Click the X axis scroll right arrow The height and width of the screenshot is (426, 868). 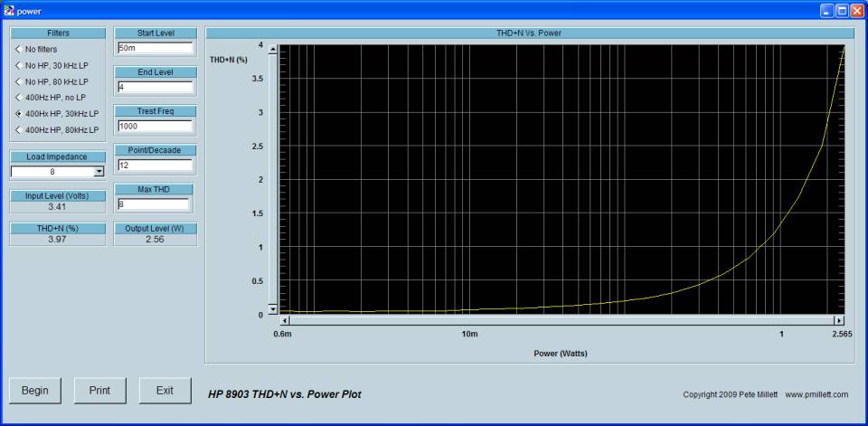point(838,320)
